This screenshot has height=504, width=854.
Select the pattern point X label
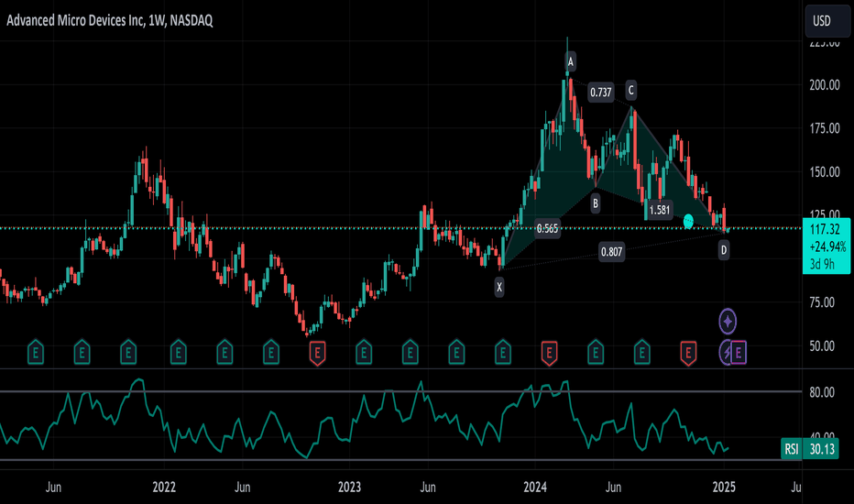tap(498, 287)
